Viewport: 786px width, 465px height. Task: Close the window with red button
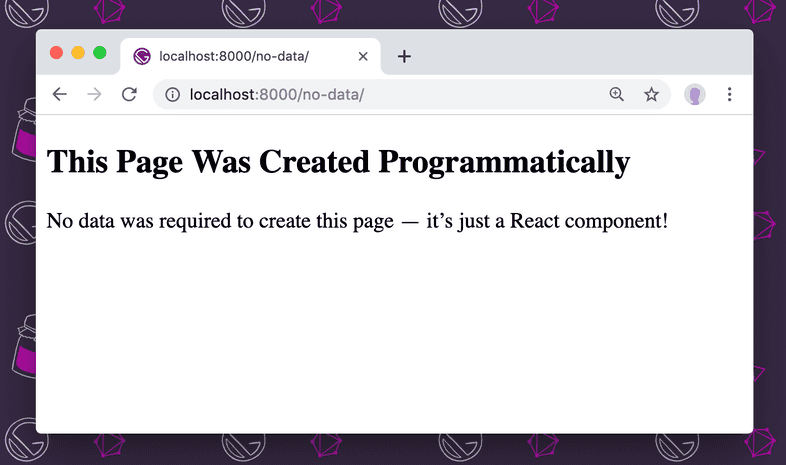[x=57, y=53]
